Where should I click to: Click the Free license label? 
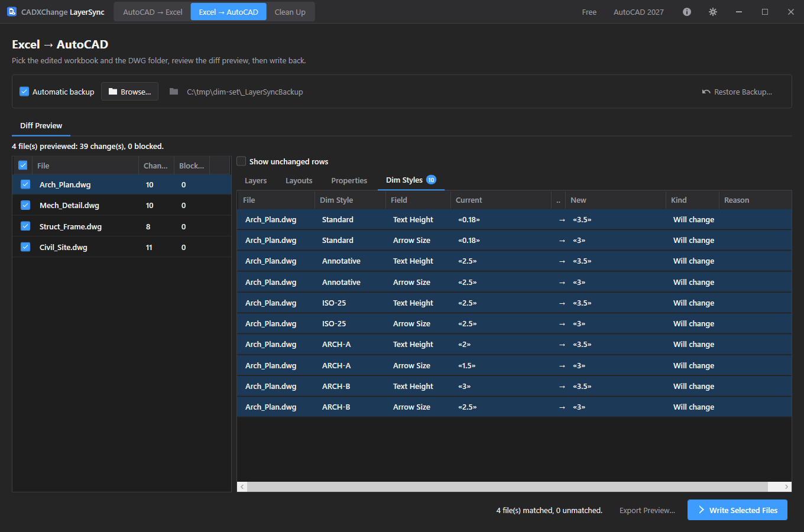[589, 12]
